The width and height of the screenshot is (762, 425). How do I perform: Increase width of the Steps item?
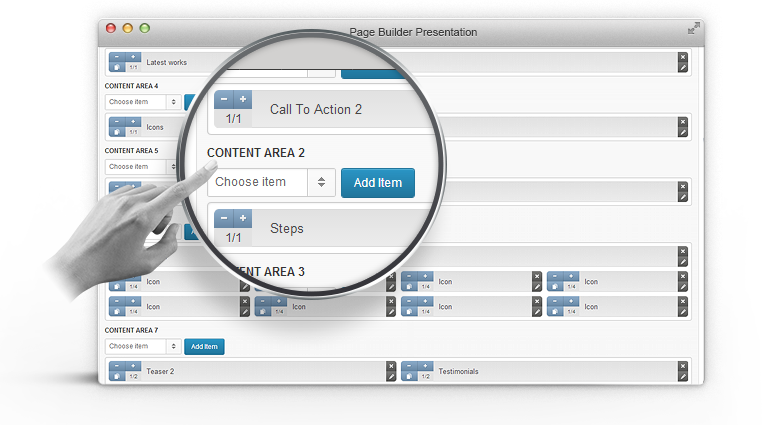[243, 218]
